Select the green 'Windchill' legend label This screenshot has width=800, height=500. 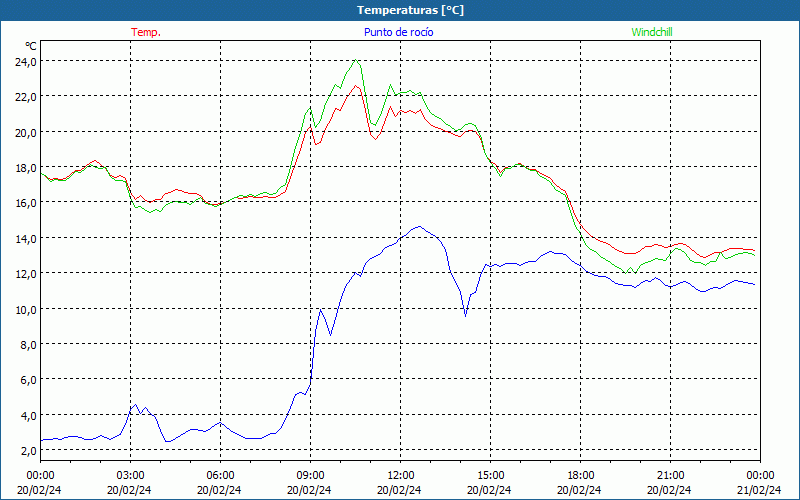[x=652, y=32]
